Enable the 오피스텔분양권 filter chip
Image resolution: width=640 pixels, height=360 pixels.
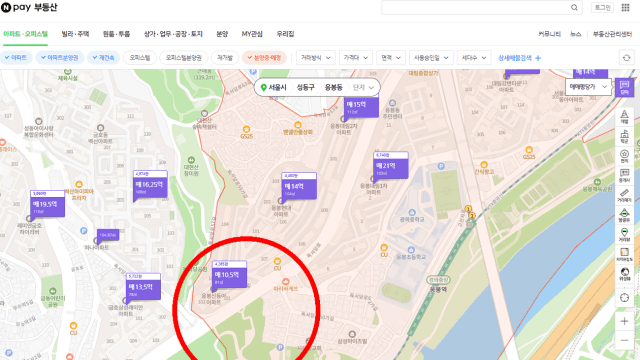[184, 58]
